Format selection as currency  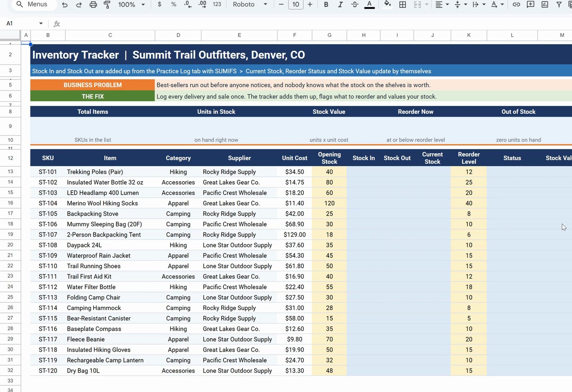159,4
